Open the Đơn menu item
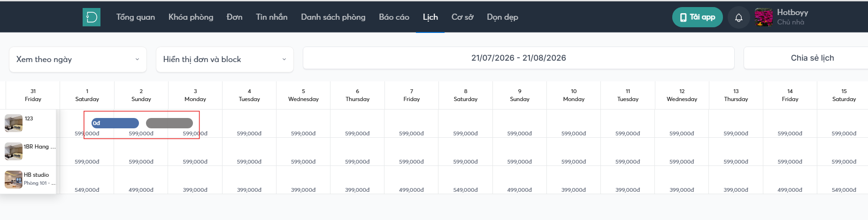Viewport: 868px width, 220px height. 234,17
